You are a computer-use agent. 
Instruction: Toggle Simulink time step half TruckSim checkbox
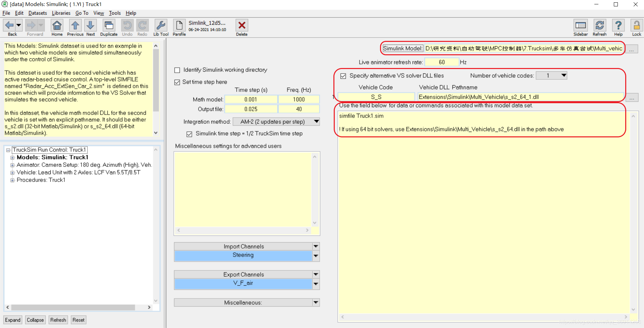click(189, 134)
